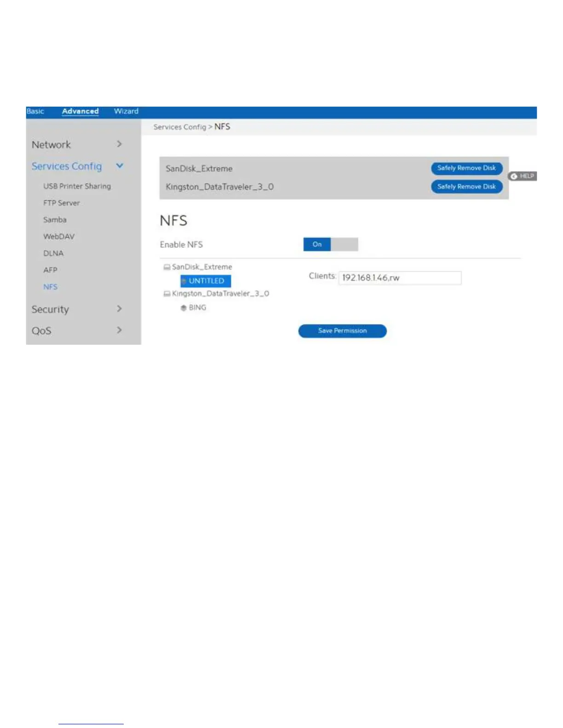The width and height of the screenshot is (563, 728).
Task: Click the BING partition icon
Action: click(184, 307)
